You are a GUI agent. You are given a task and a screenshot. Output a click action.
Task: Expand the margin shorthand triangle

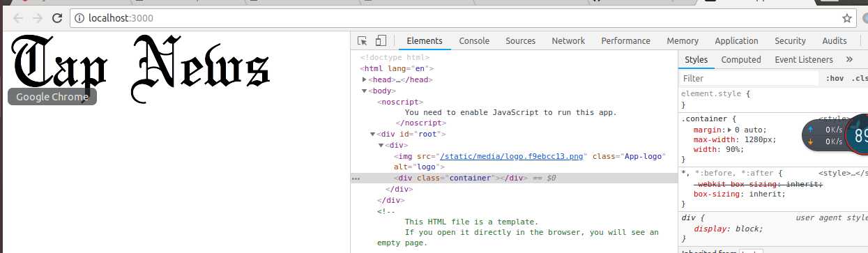click(x=730, y=130)
